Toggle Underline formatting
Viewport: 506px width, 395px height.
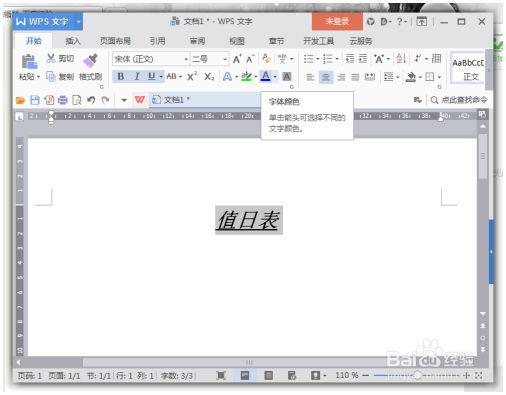coord(152,77)
